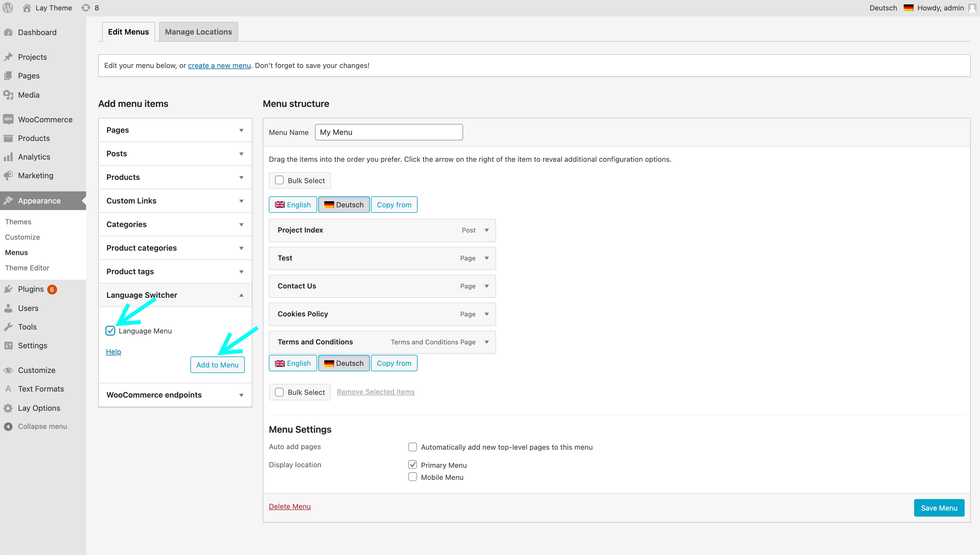Click the Collapse menu arrow icon

pyautogui.click(x=9, y=426)
